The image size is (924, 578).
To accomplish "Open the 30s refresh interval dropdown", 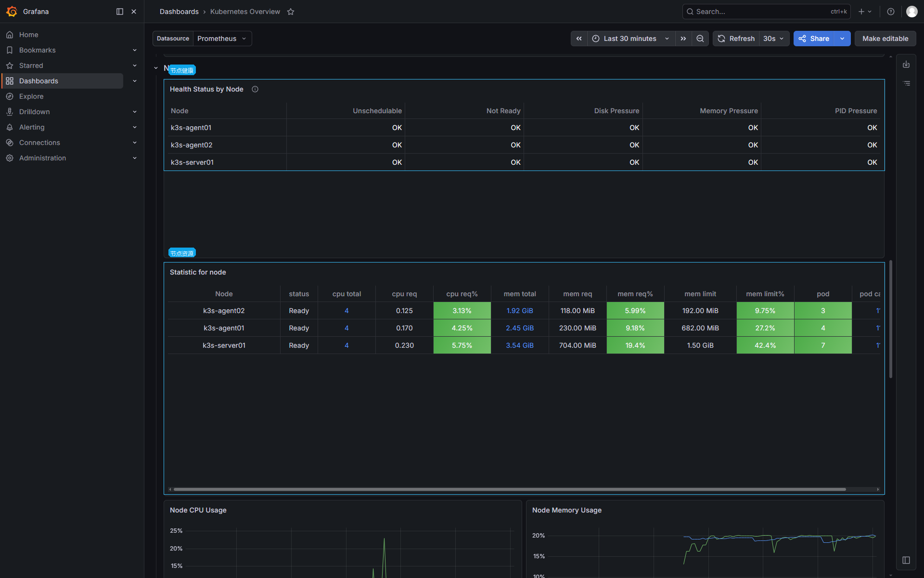I will click(774, 39).
